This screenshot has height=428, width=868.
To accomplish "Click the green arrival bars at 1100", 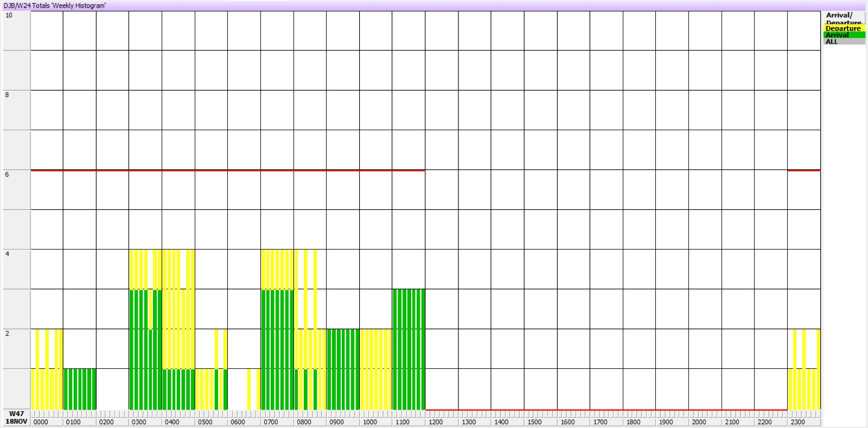I will pos(409,350).
